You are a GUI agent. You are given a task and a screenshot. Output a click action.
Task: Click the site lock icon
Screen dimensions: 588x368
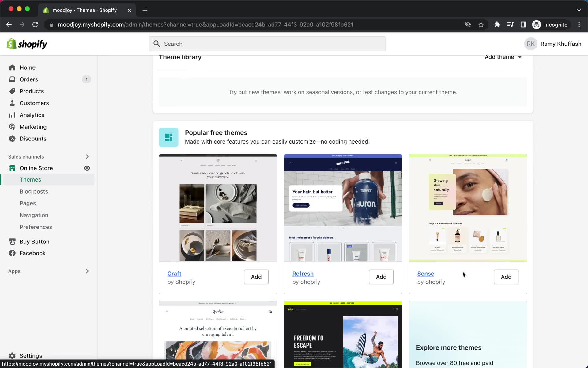(x=51, y=25)
